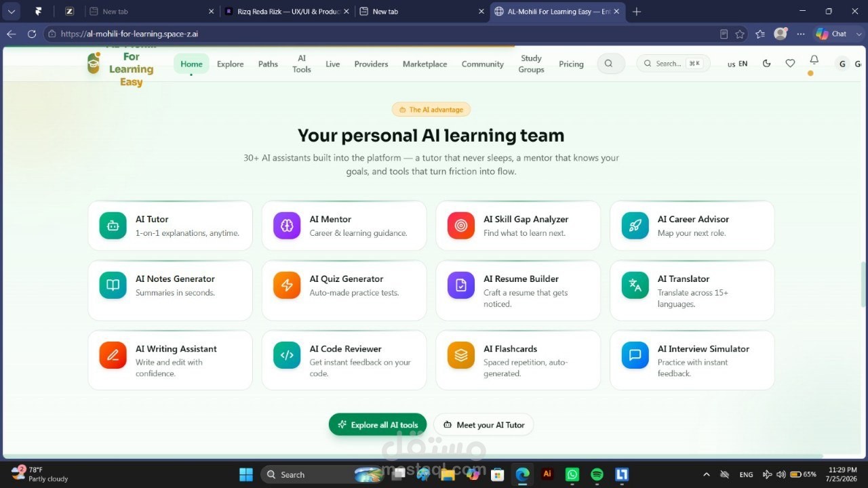Focus the site Search field
This screenshot has height=488, width=868.
pyautogui.click(x=673, y=64)
